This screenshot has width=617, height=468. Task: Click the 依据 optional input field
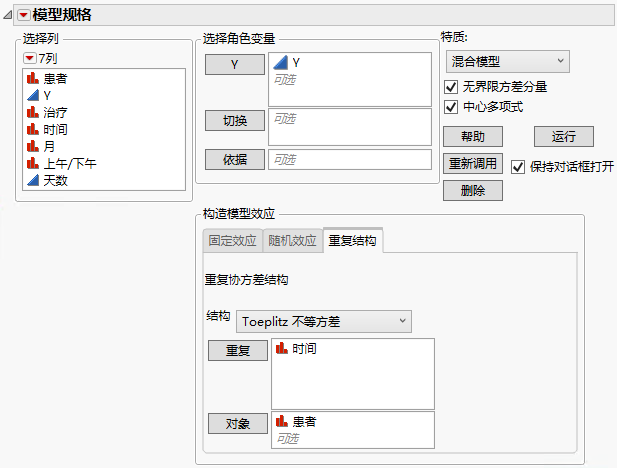[348, 159]
